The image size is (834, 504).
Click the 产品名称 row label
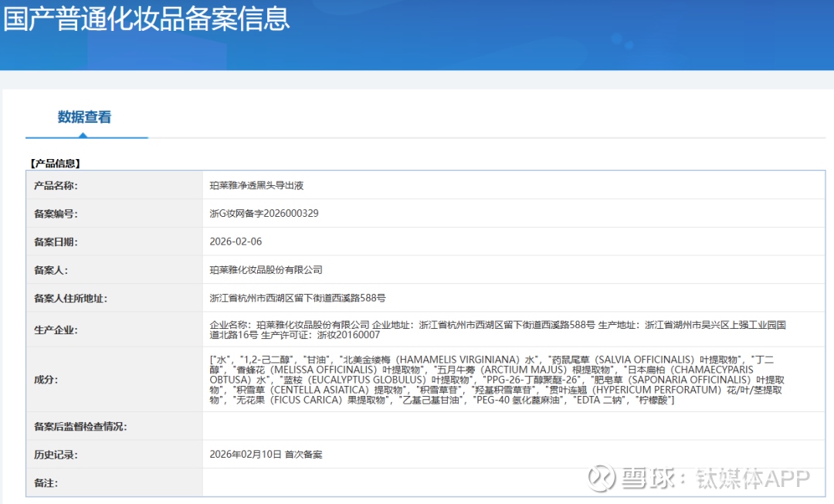(56, 186)
